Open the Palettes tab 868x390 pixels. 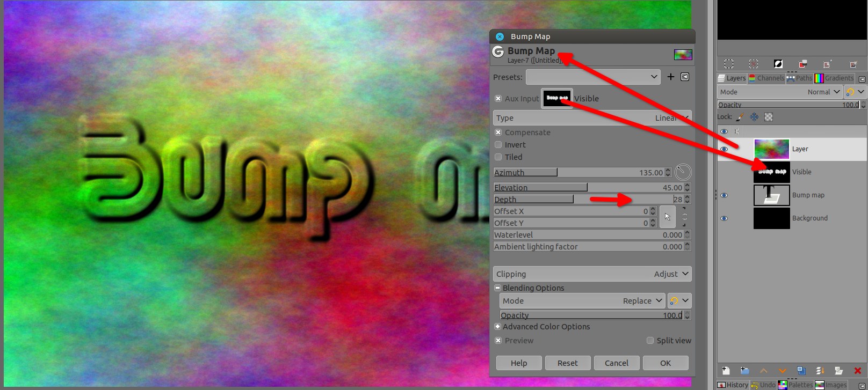click(796, 385)
